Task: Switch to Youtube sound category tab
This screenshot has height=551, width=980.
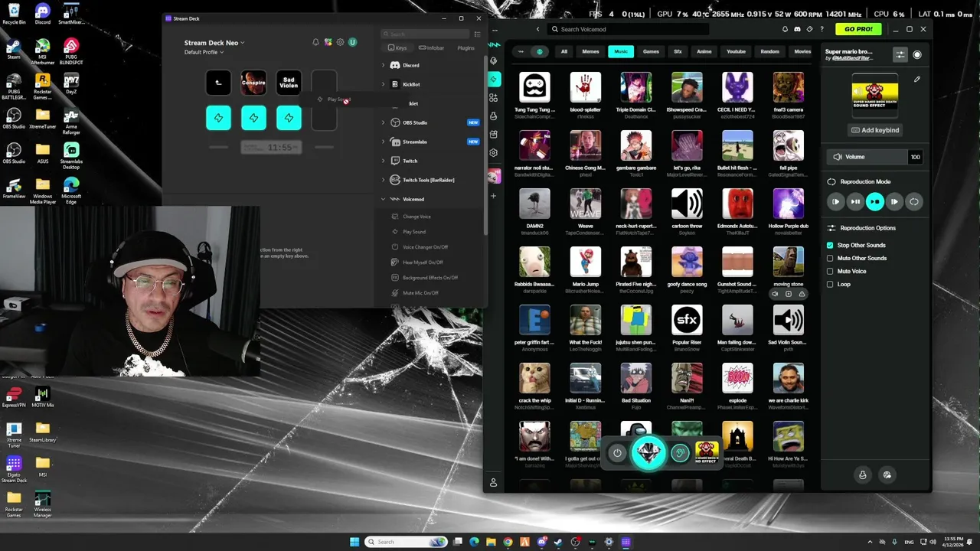Action: (x=736, y=51)
